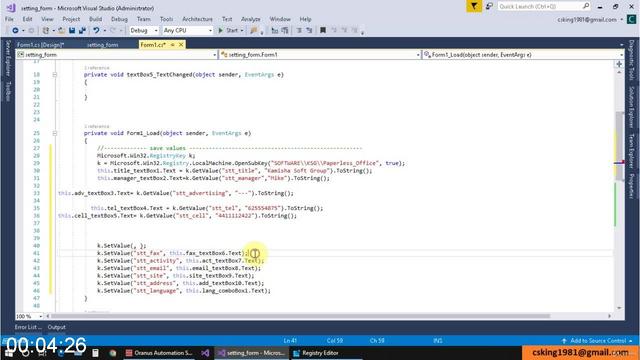Open the Solution Explorer side tab

tap(631, 107)
